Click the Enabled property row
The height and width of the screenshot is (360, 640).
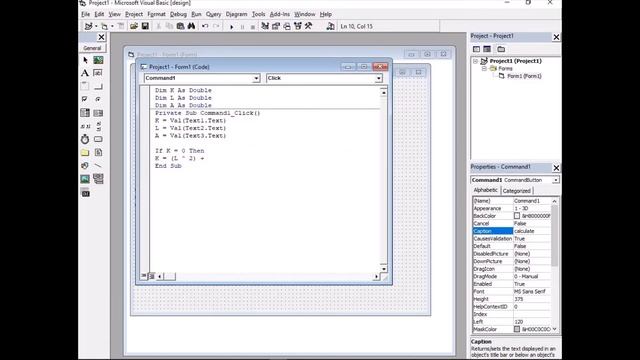click(511, 284)
